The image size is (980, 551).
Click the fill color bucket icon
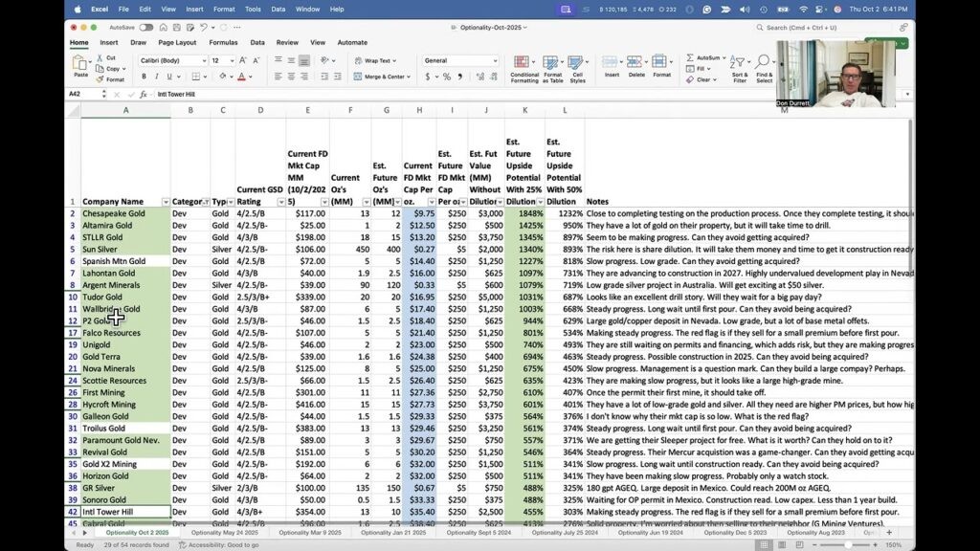222,77
